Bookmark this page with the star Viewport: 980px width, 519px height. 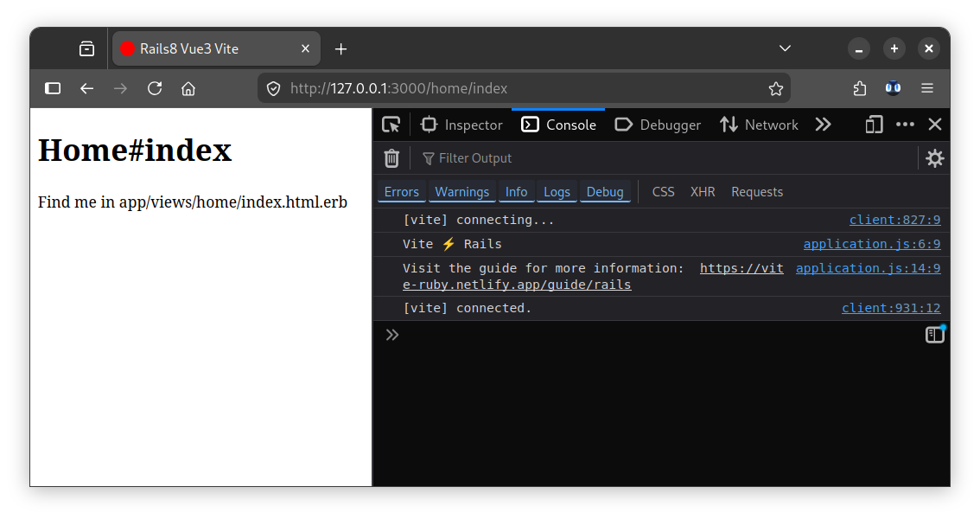(x=776, y=89)
